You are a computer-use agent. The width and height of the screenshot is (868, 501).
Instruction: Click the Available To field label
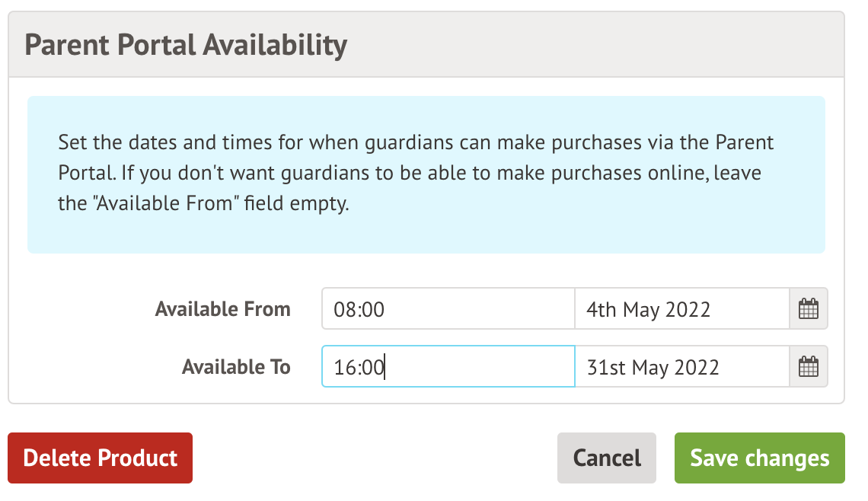(236, 367)
